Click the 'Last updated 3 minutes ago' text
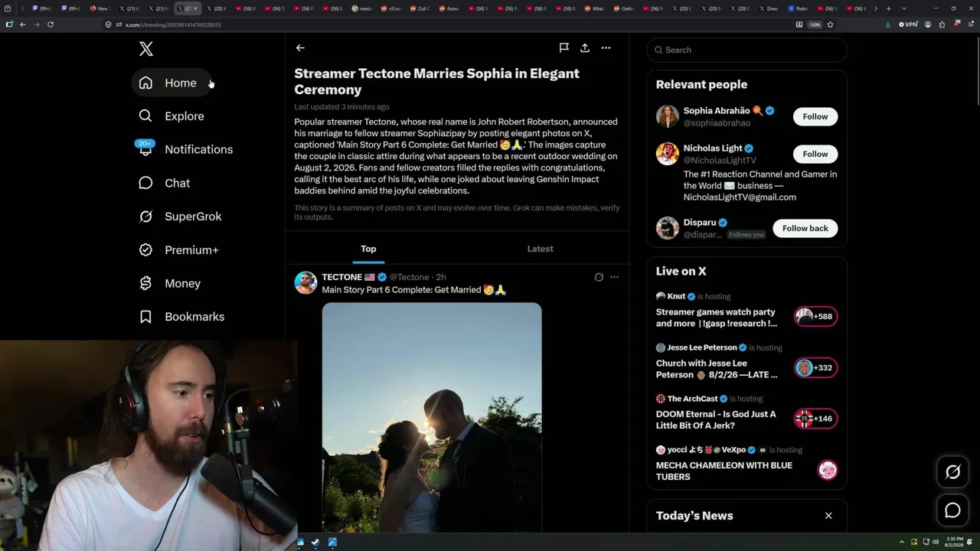The height and width of the screenshot is (551, 980). coord(341,107)
